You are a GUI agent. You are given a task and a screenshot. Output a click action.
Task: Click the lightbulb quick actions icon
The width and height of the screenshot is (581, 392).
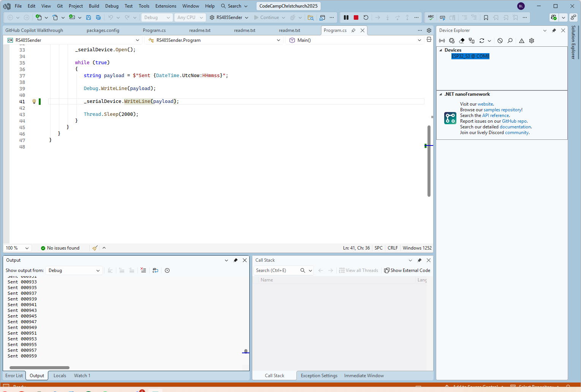click(x=34, y=101)
